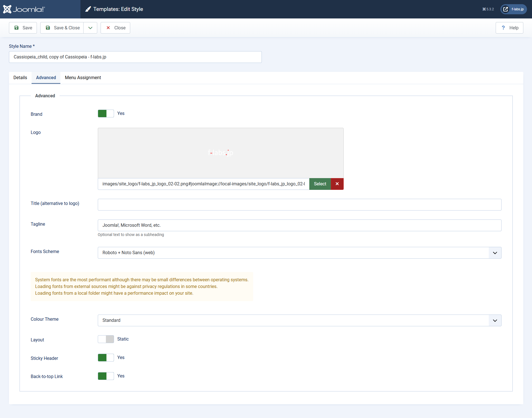Toggle the Sticky Header switch
This screenshot has height=418, width=532.
pyautogui.click(x=106, y=358)
